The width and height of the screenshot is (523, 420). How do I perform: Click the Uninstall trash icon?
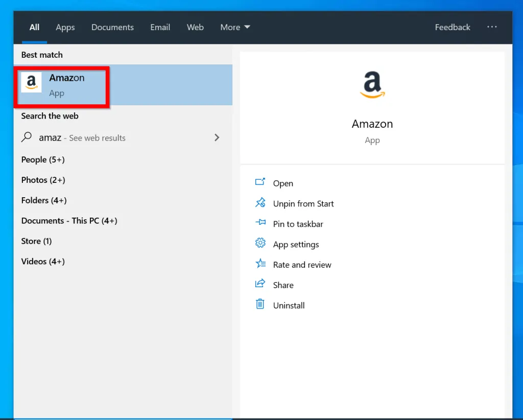click(260, 305)
